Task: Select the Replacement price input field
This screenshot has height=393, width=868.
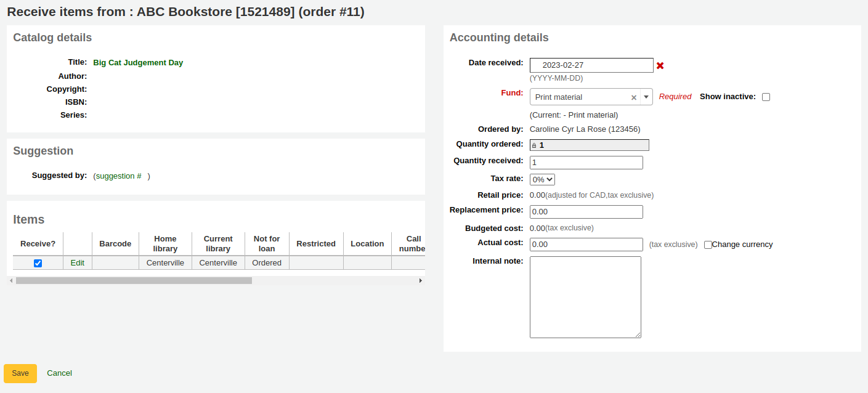Action: [x=585, y=211]
